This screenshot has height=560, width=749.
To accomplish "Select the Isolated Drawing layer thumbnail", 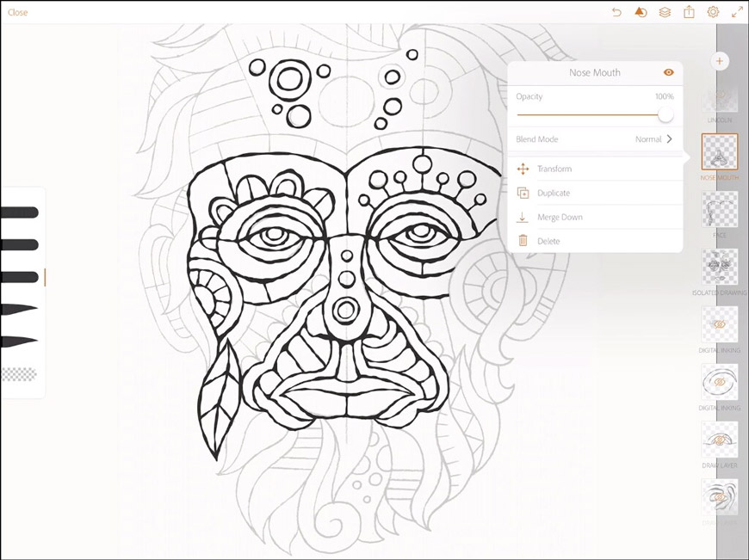I will [718, 265].
